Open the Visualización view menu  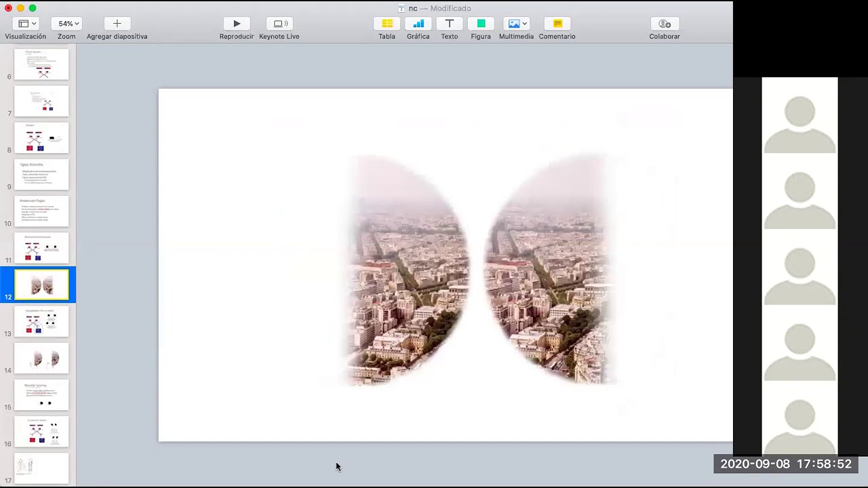(x=27, y=24)
